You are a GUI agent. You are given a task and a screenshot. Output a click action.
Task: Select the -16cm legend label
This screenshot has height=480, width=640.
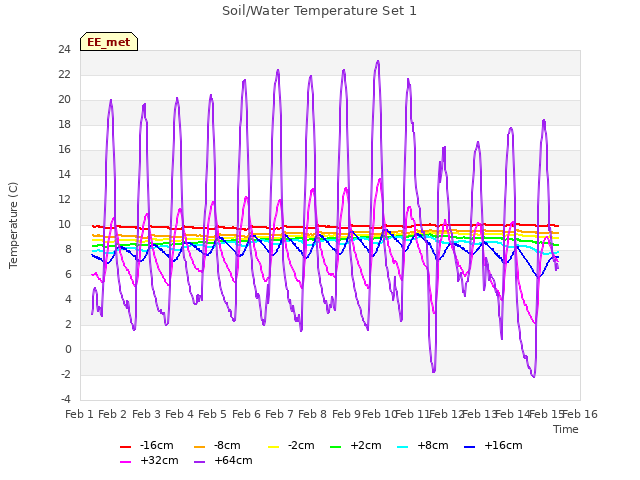157,445
